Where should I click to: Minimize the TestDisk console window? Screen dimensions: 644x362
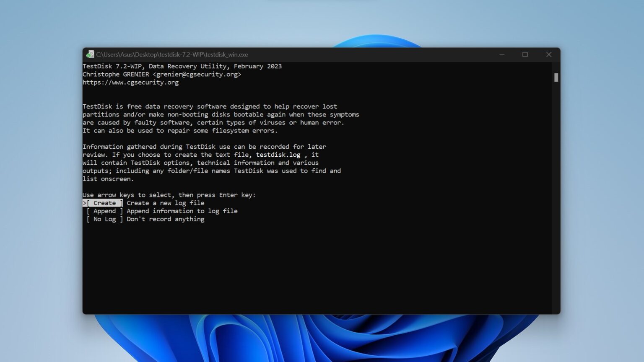point(501,54)
